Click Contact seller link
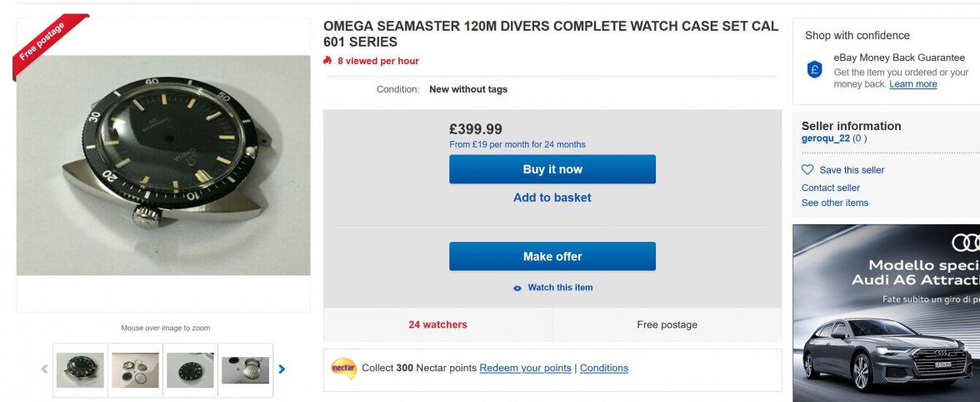Viewport: 980px width, 402px height. [831, 188]
